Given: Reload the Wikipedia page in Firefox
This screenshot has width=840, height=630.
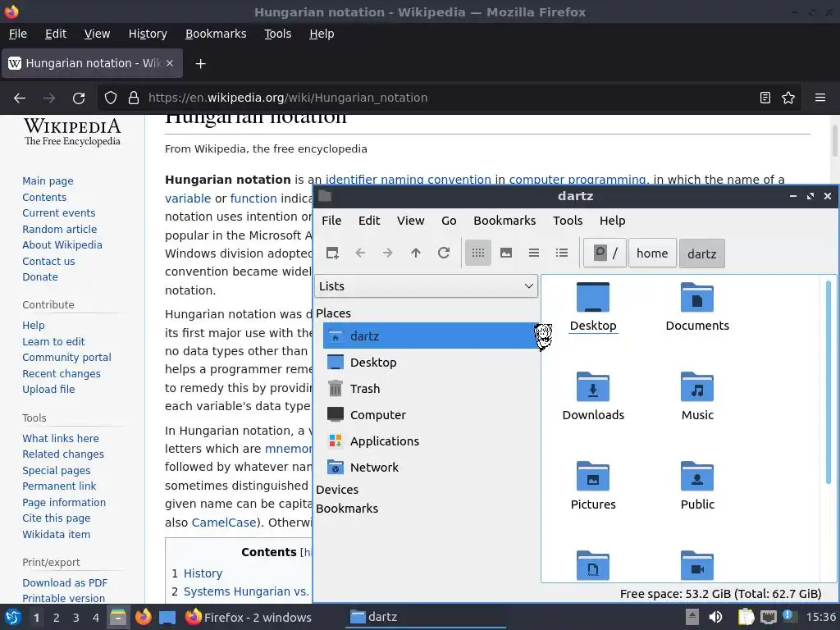Looking at the screenshot, I should pyautogui.click(x=79, y=98).
